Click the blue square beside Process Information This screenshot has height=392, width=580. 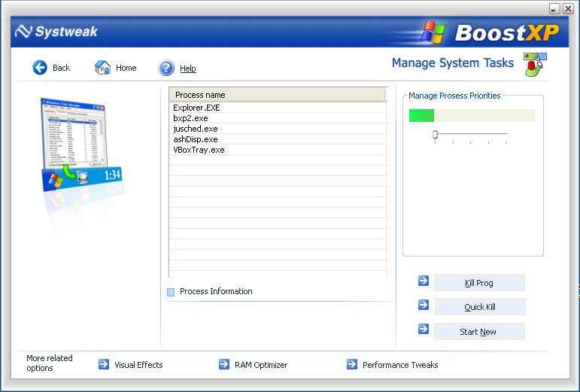tap(171, 292)
